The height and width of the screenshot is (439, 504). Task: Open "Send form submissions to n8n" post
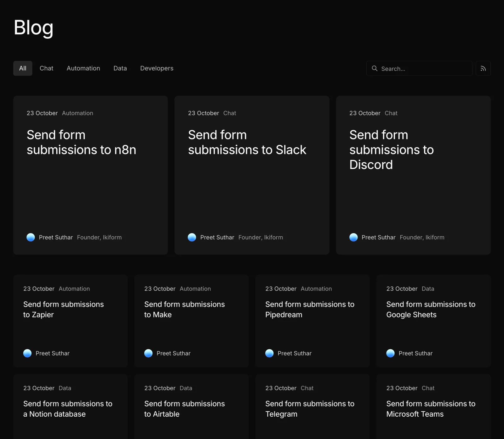pos(81,142)
